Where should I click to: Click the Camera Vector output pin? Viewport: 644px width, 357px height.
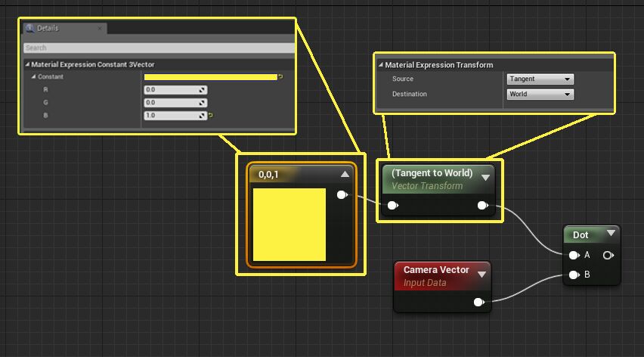478,303
